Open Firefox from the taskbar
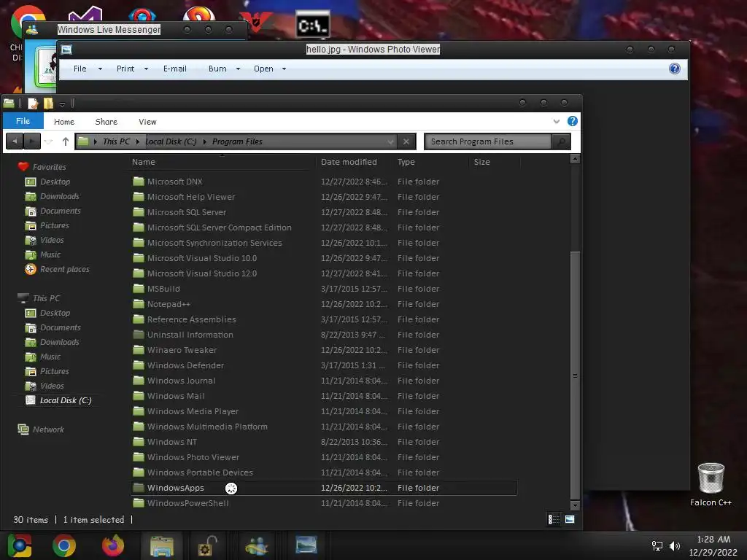 [113, 545]
